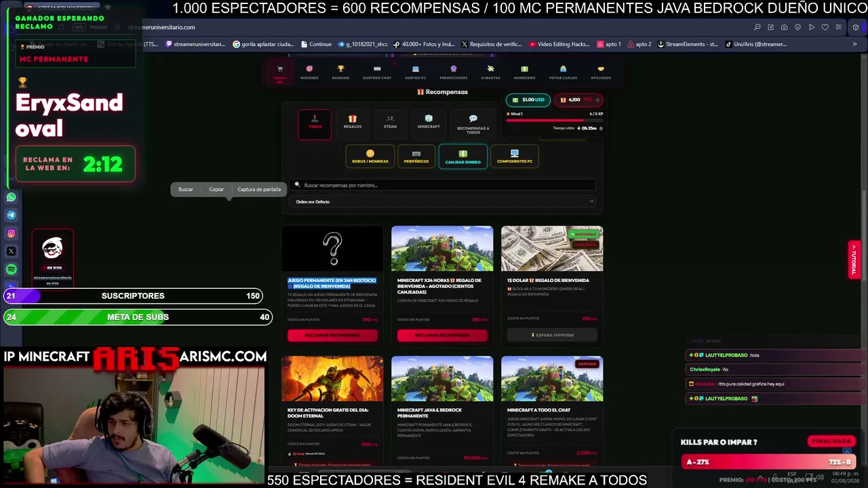
Task: Select the Minecraft rewards category tab
Action: 429,124
